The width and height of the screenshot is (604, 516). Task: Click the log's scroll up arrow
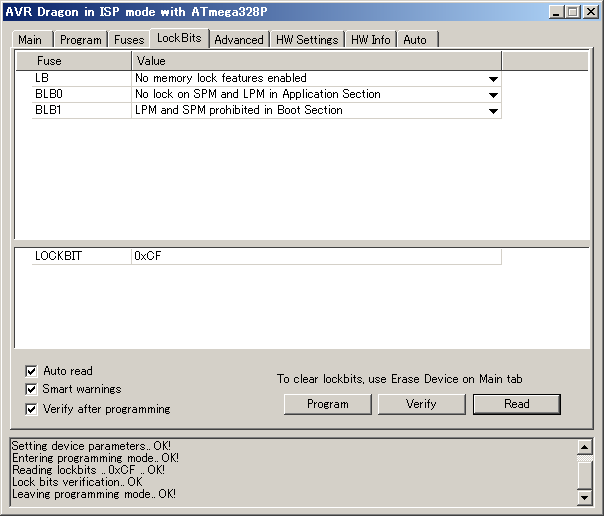point(584,447)
